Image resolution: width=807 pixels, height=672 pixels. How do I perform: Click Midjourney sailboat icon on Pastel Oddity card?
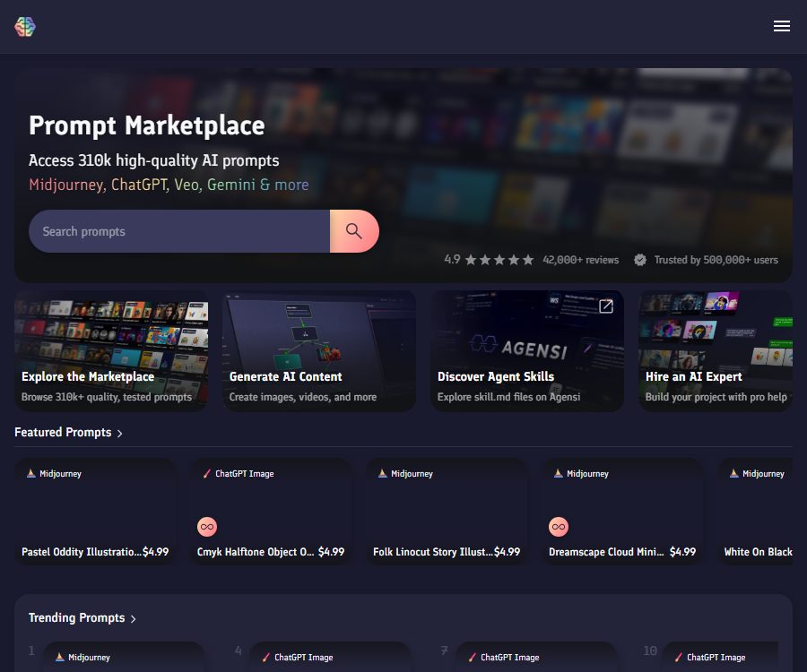[30, 473]
